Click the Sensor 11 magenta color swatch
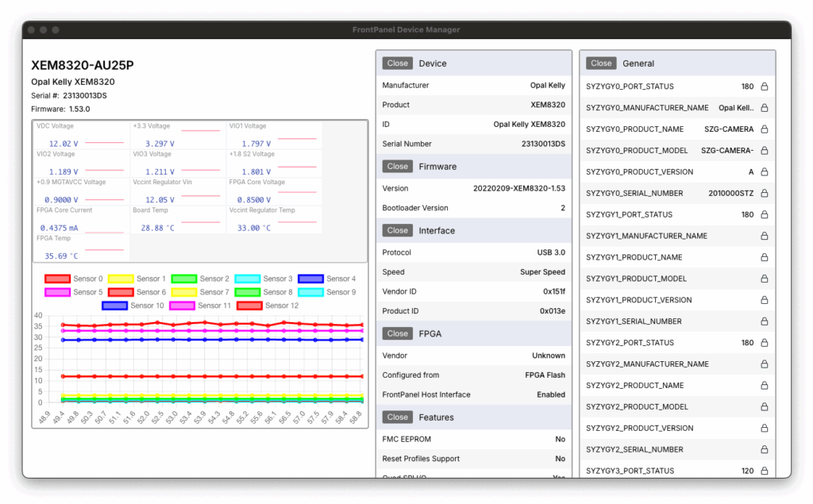The height and width of the screenshot is (504, 813). point(183,306)
